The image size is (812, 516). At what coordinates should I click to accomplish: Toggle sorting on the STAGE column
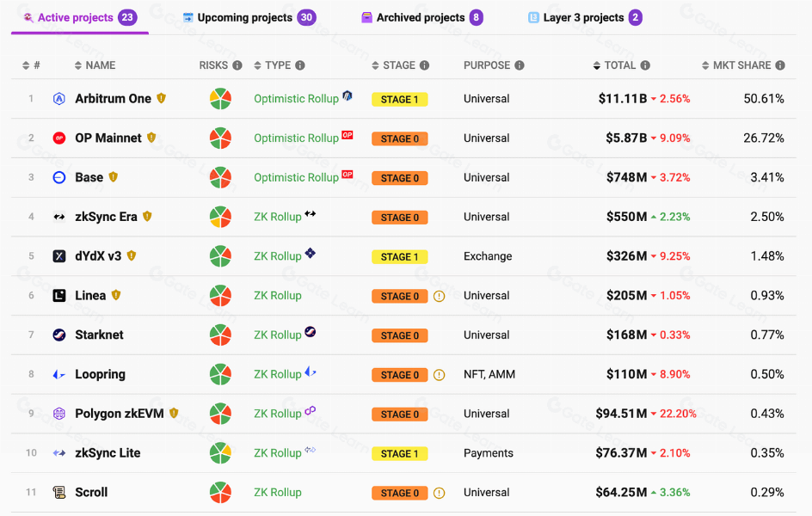point(373,64)
